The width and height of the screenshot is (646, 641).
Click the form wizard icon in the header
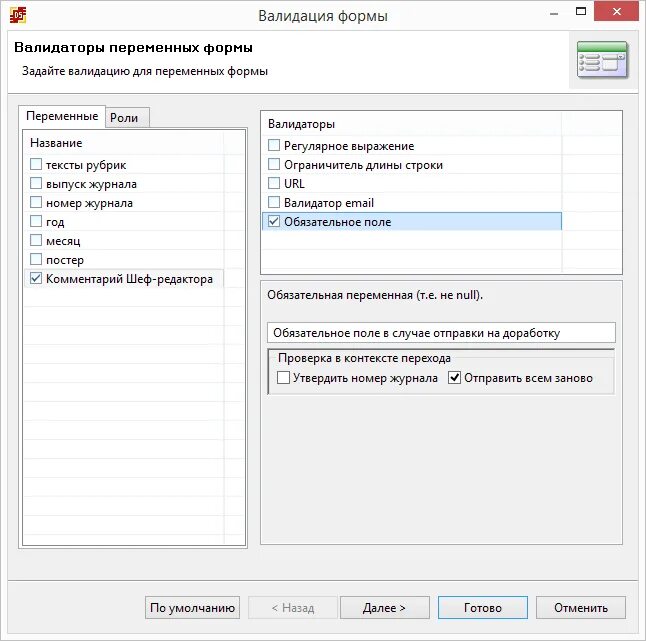(602, 60)
